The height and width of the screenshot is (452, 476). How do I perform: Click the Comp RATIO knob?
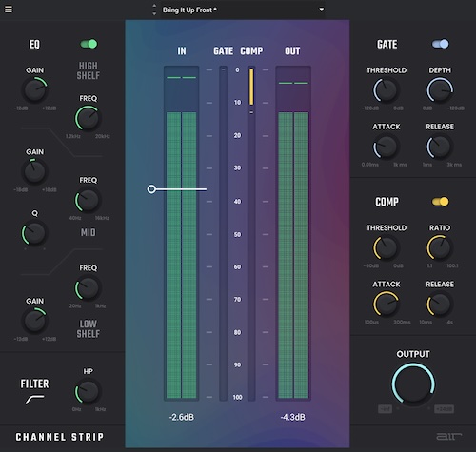pyautogui.click(x=440, y=247)
